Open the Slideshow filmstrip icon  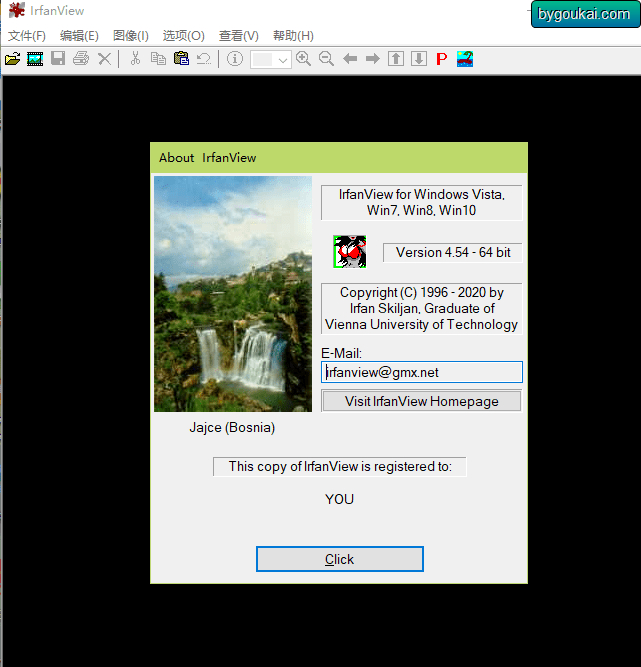pyautogui.click(x=35, y=59)
